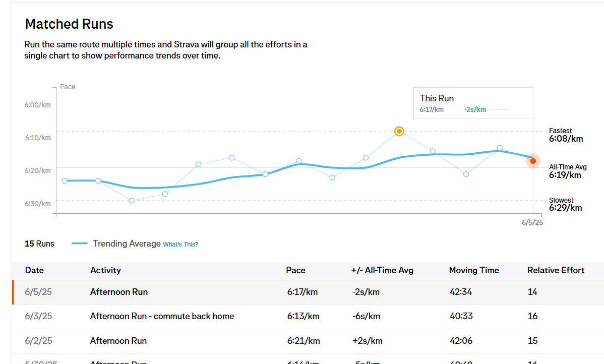Screen dimensions: 604x364
Task: Click the Pace column header
Action: [295, 270]
